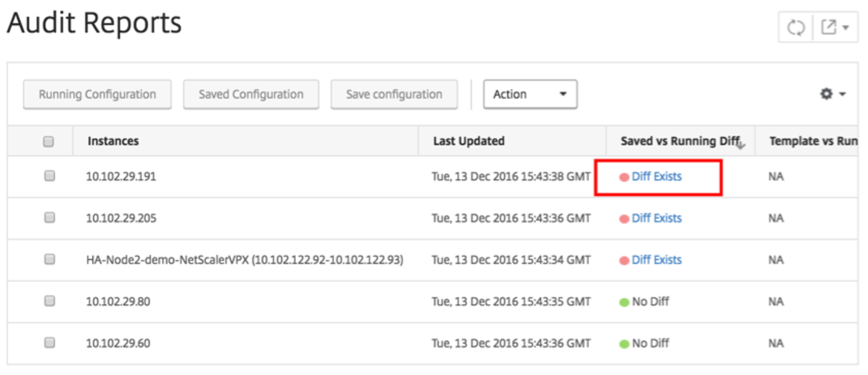
Task: Select instance text 10.102.29.191
Action: [x=121, y=176]
